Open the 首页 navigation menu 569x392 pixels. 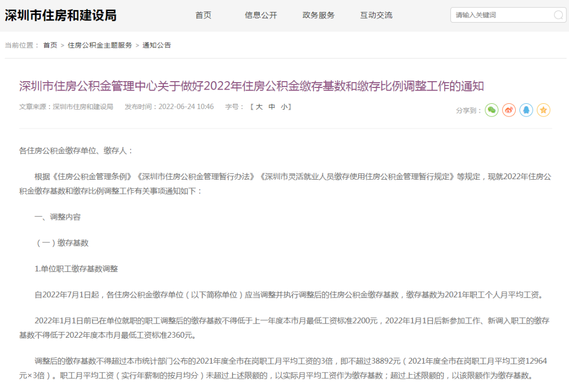coord(203,15)
